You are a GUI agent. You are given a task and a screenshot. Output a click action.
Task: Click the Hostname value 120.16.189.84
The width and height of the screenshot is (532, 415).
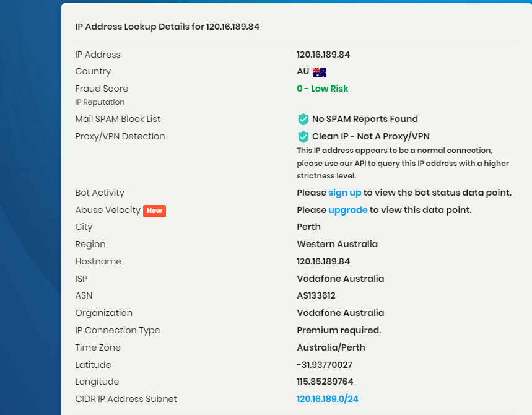coord(323,261)
